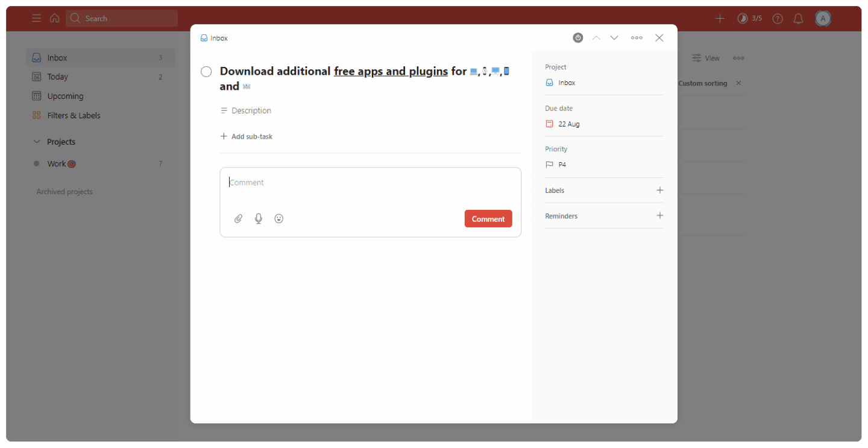Screen dimensions: 868x448
Task: Add a label with plus icon
Action: point(659,191)
